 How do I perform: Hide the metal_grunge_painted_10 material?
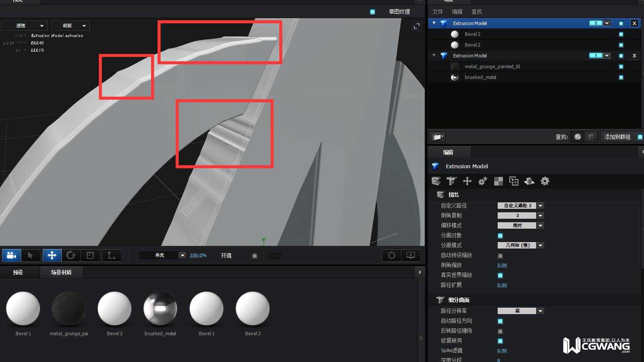621,66
